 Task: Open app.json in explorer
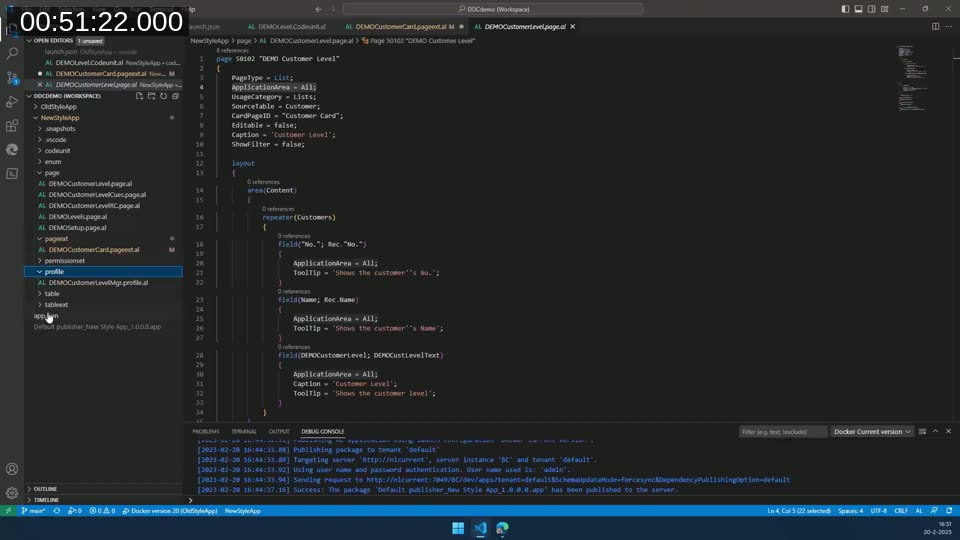click(46, 316)
